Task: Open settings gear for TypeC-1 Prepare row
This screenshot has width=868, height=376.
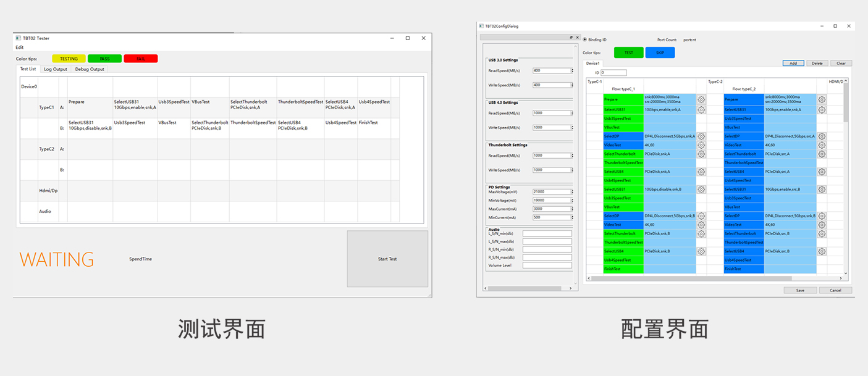Action: coord(701,99)
